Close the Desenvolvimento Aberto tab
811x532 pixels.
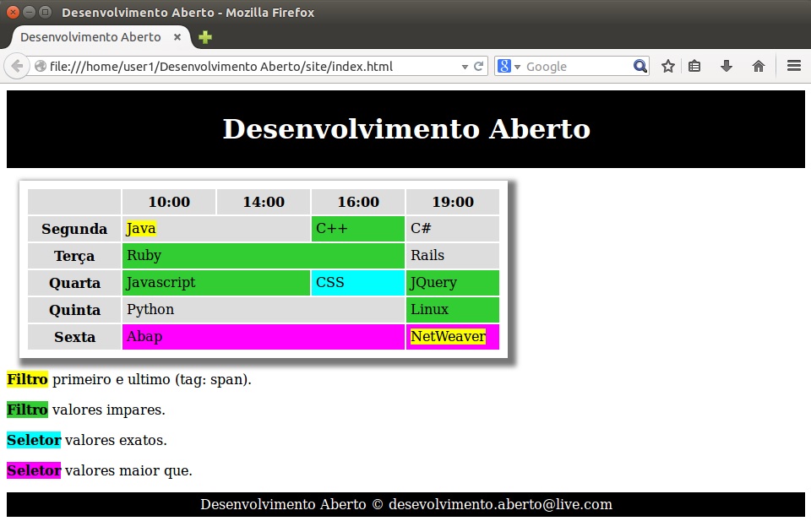click(177, 37)
